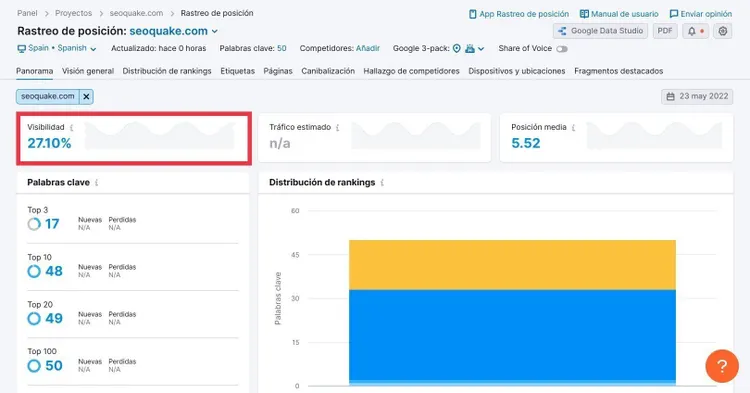
Task: Click Top 20 count 49
Action: coord(54,318)
